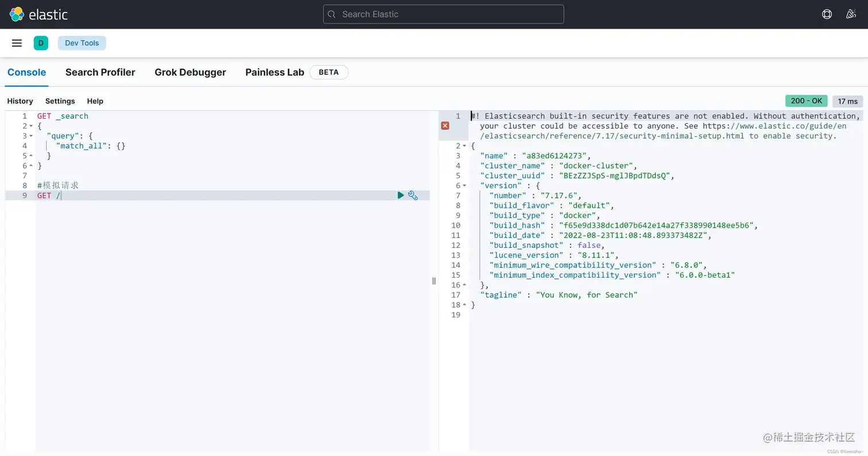Focus the Search Elastic input field
The height and width of the screenshot is (456, 868).
click(x=443, y=14)
